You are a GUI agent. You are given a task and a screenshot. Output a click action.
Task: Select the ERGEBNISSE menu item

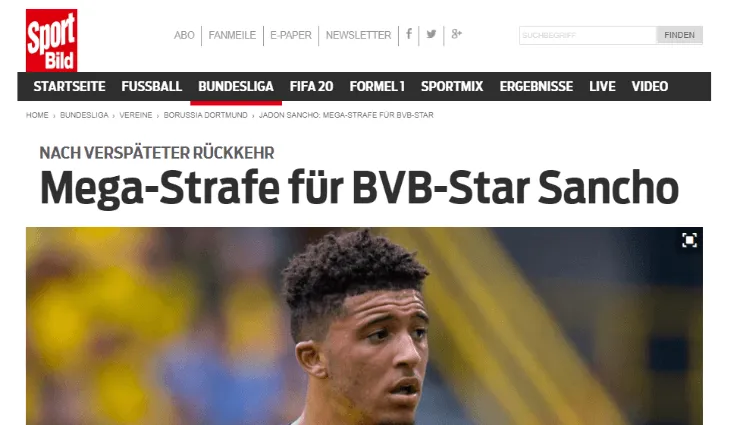coord(536,86)
